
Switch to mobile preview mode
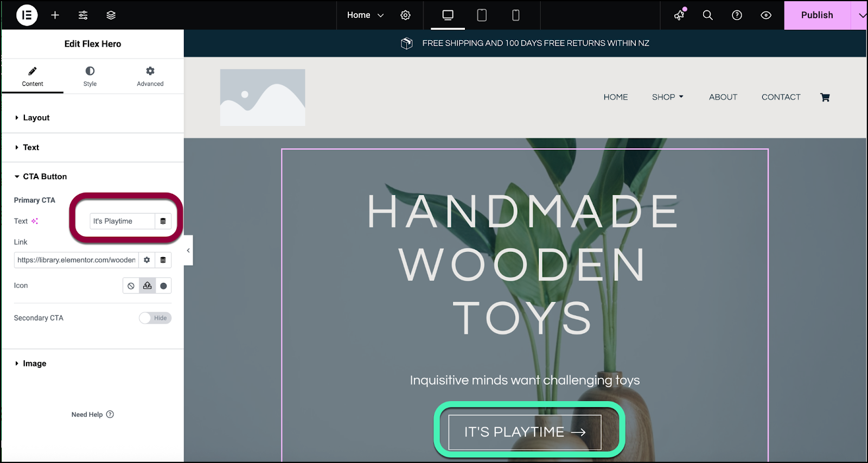pyautogui.click(x=516, y=15)
